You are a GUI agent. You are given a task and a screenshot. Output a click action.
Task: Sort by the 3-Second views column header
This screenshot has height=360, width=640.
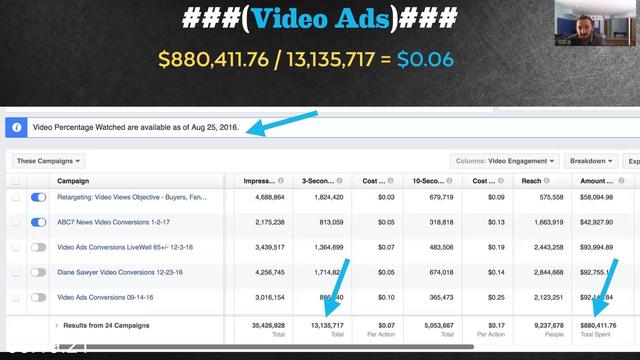318,181
